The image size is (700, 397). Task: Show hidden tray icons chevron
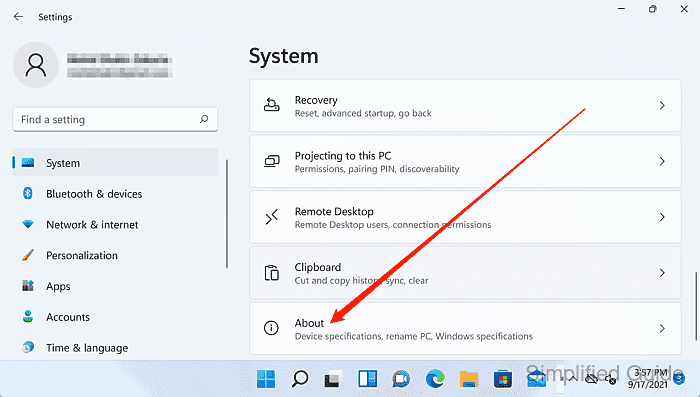point(572,379)
